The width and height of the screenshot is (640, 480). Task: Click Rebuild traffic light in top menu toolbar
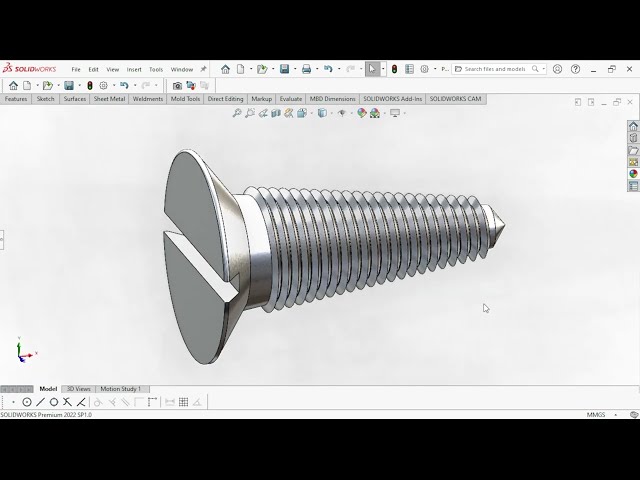point(394,69)
